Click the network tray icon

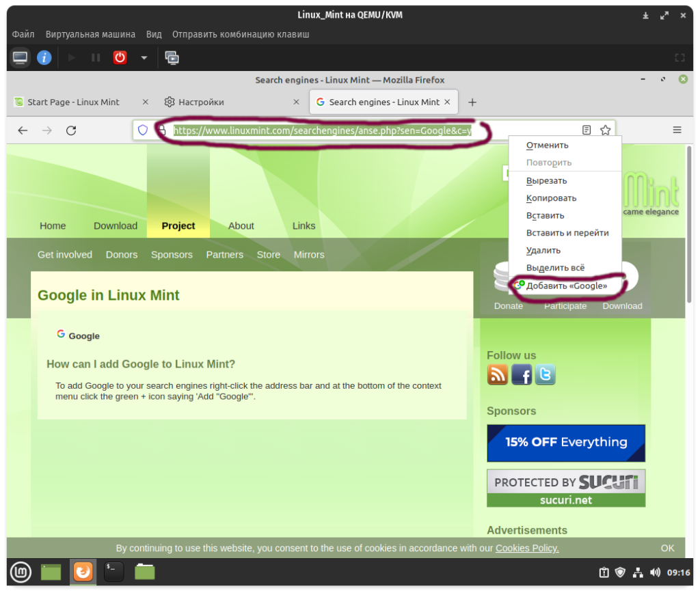point(638,573)
